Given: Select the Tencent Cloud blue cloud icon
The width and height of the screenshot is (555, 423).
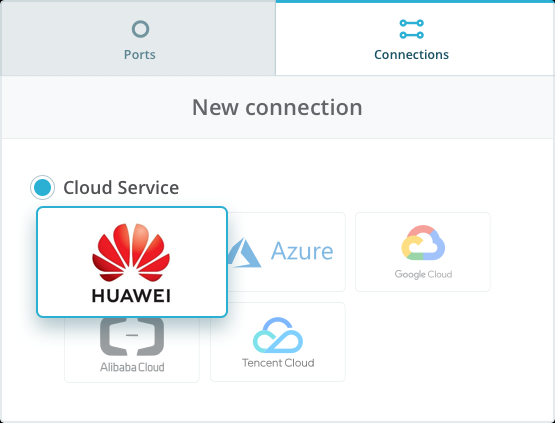Looking at the screenshot, I should click(x=278, y=335).
